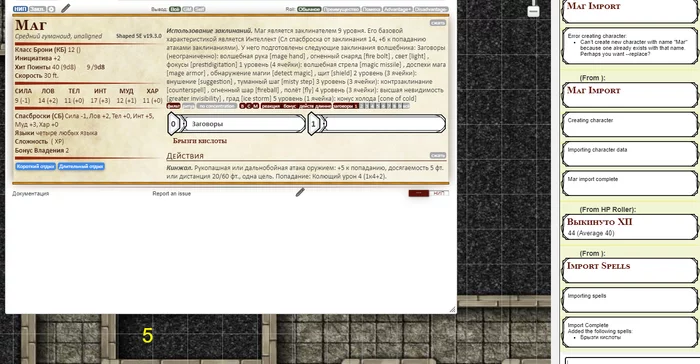Image resolution: width=700 pixels, height=364 pixels.
Task: Click the dark red button beside НИП at bottom
Action: coord(419,193)
